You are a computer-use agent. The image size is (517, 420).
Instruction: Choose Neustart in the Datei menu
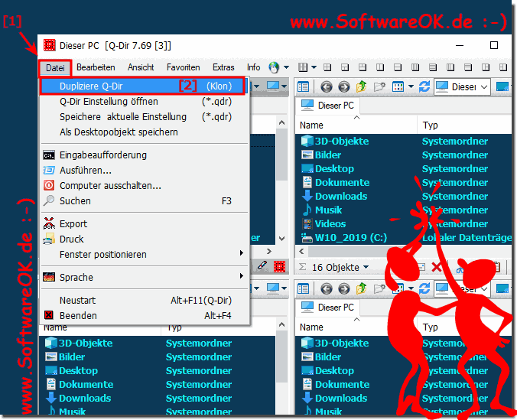click(x=145, y=300)
